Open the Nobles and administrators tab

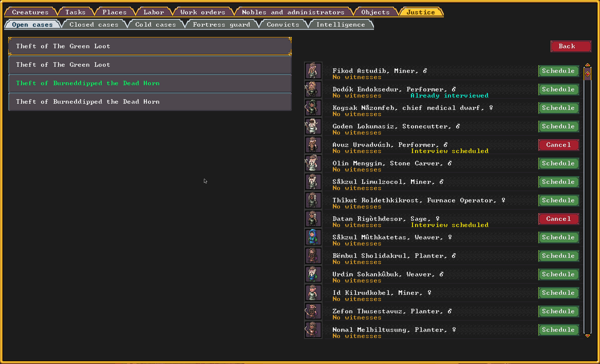pos(293,12)
